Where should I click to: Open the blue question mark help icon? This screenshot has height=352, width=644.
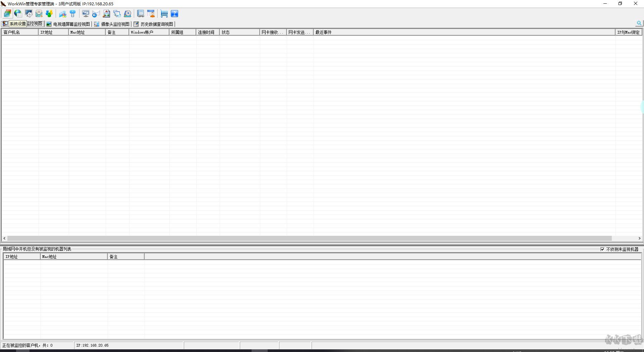point(174,13)
